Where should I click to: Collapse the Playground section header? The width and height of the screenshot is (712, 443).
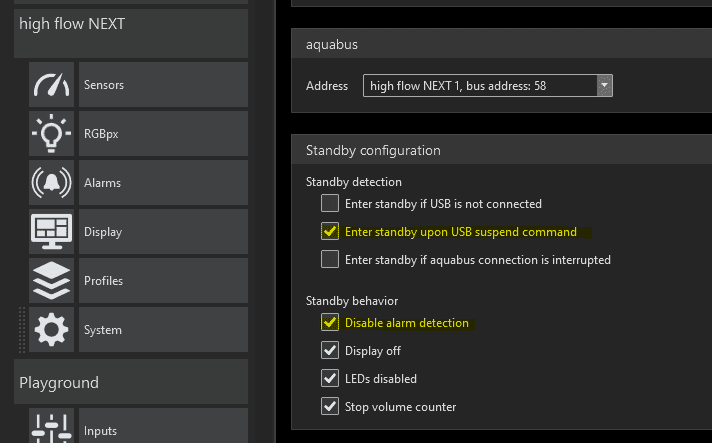[x=132, y=382]
